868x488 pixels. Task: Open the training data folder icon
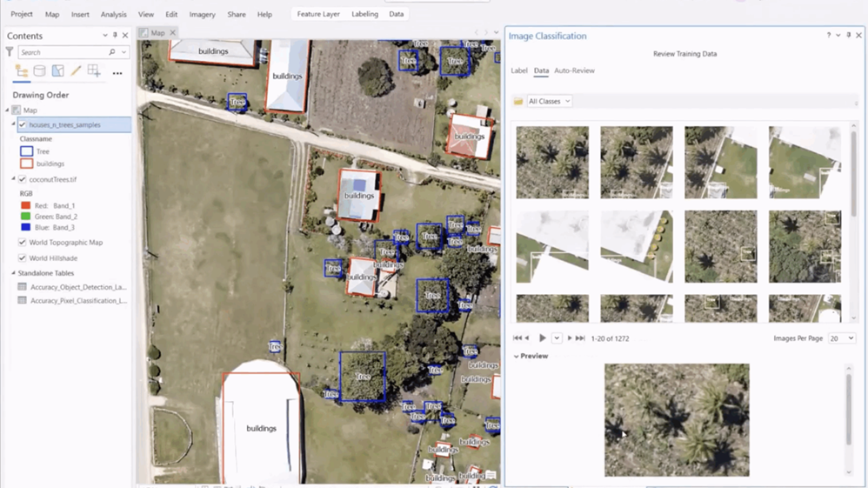coord(518,102)
